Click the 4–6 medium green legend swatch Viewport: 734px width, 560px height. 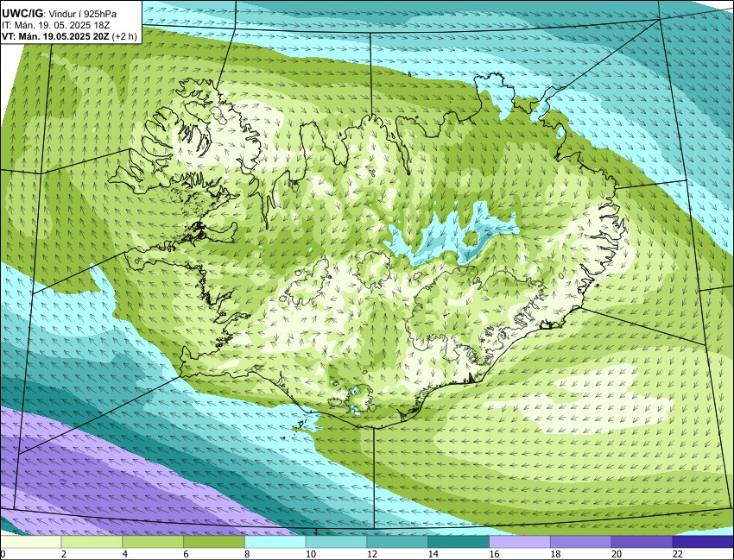(153, 542)
